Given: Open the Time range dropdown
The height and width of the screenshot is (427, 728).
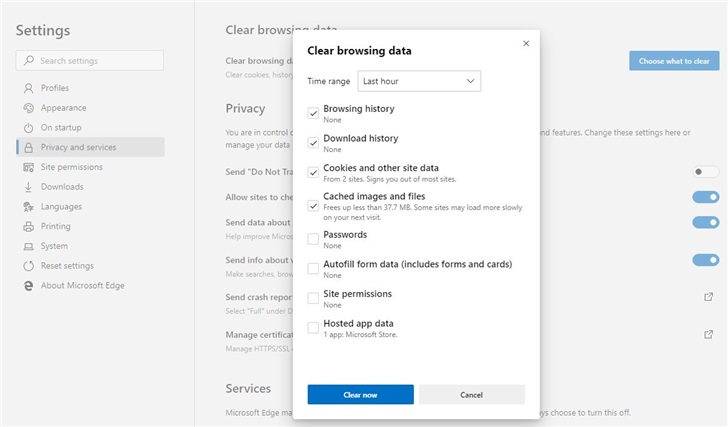Looking at the screenshot, I should [x=419, y=81].
